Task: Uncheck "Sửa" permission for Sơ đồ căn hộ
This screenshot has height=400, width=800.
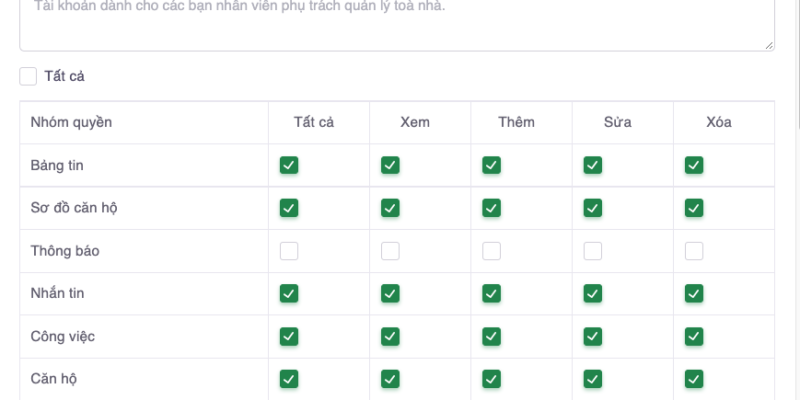Action: coord(593,208)
